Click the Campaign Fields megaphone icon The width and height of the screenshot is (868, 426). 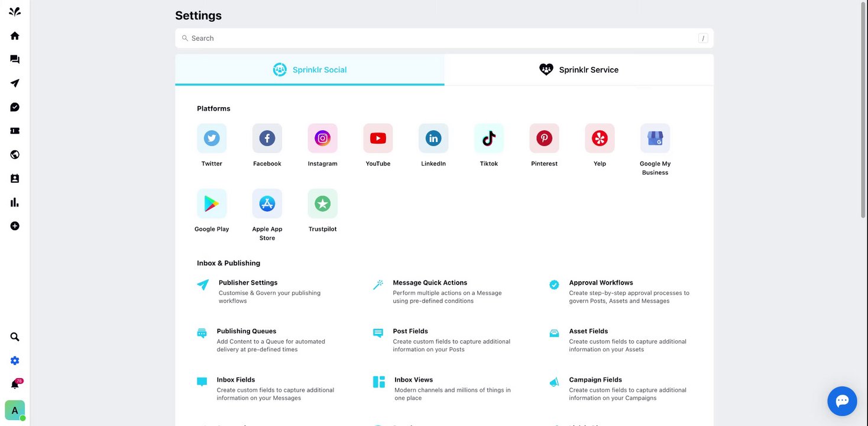coord(554,382)
